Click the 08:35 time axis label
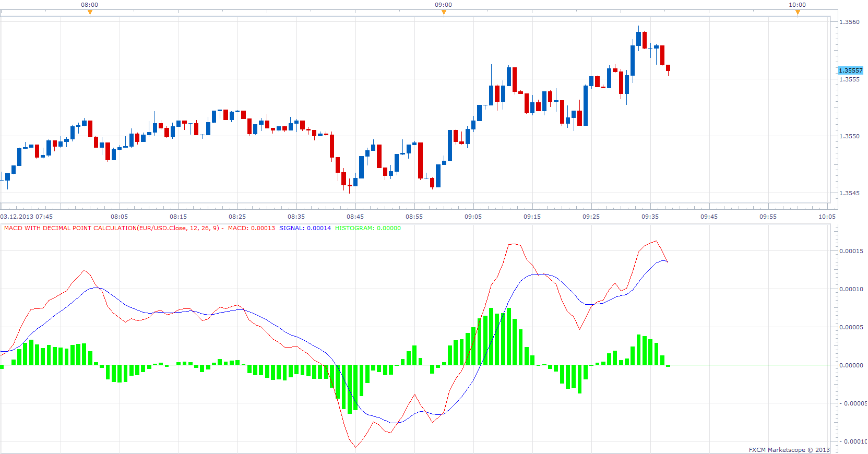This screenshot has height=454, width=868. point(296,217)
